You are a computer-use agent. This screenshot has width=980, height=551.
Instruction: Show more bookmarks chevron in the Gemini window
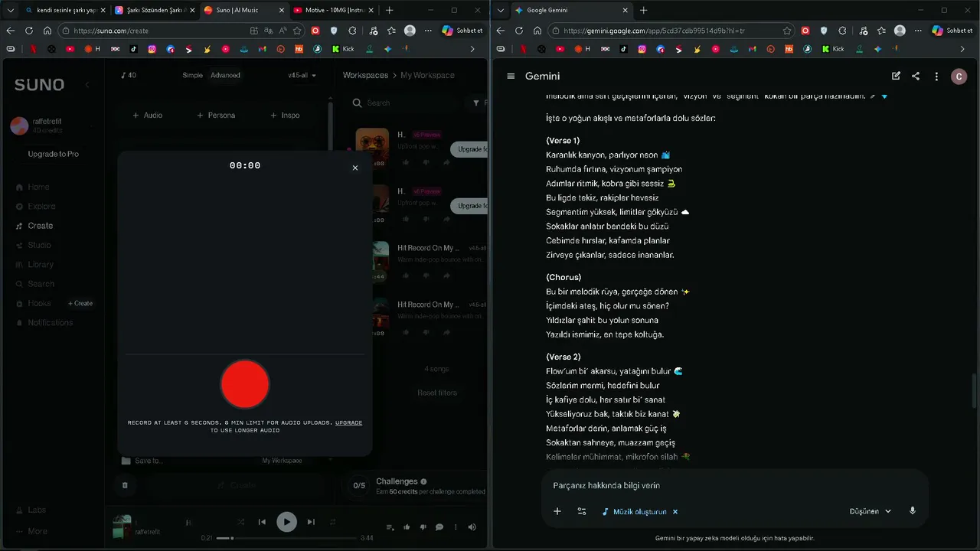[962, 49]
